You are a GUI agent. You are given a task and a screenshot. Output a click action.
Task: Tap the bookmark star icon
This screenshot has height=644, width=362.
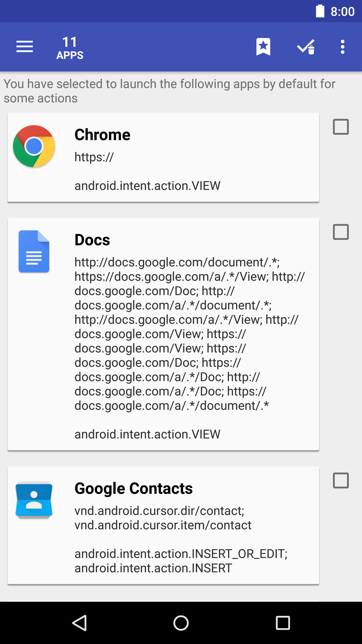(263, 47)
